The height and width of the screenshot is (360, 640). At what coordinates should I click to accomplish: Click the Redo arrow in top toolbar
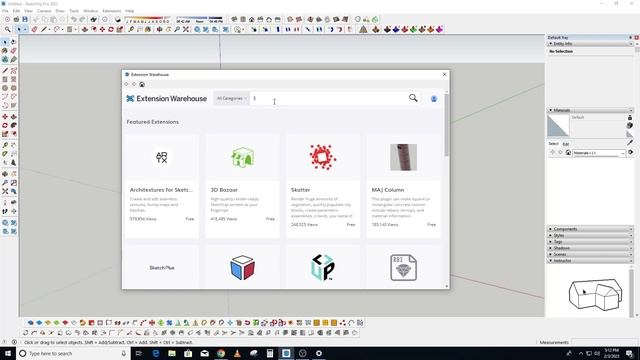pos(82,19)
